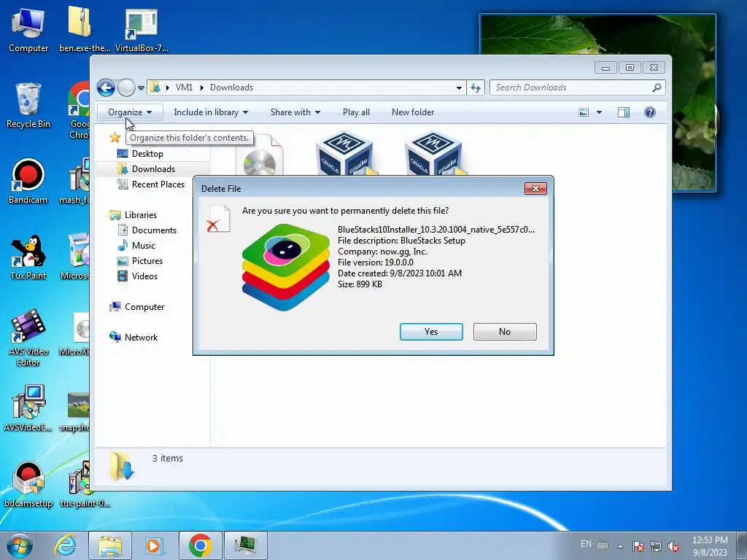This screenshot has width=747, height=560.
Task: Confirm deletion with the Yes button
Action: [x=431, y=332]
